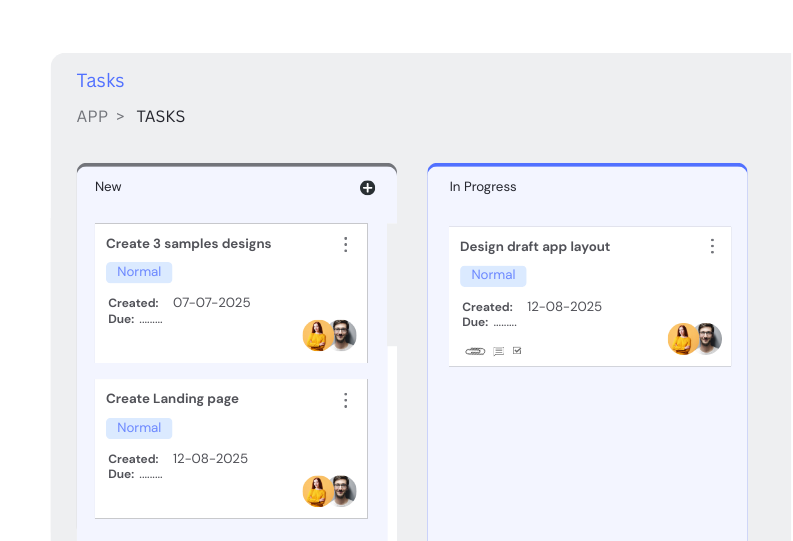Click the New column scrollbar
The width and height of the screenshot is (793, 541).
(392, 284)
